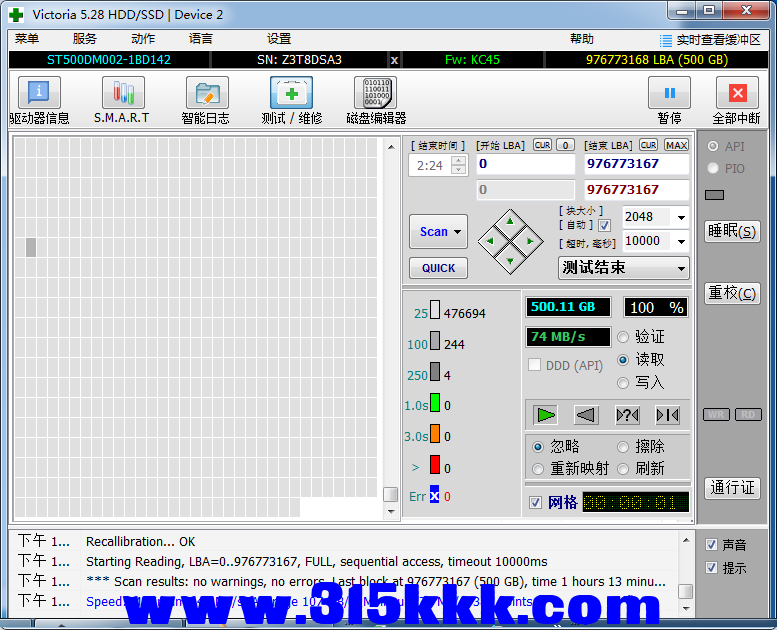Open the 设置 settings menu
The height and width of the screenshot is (630, 777).
click(x=279, y=39)
